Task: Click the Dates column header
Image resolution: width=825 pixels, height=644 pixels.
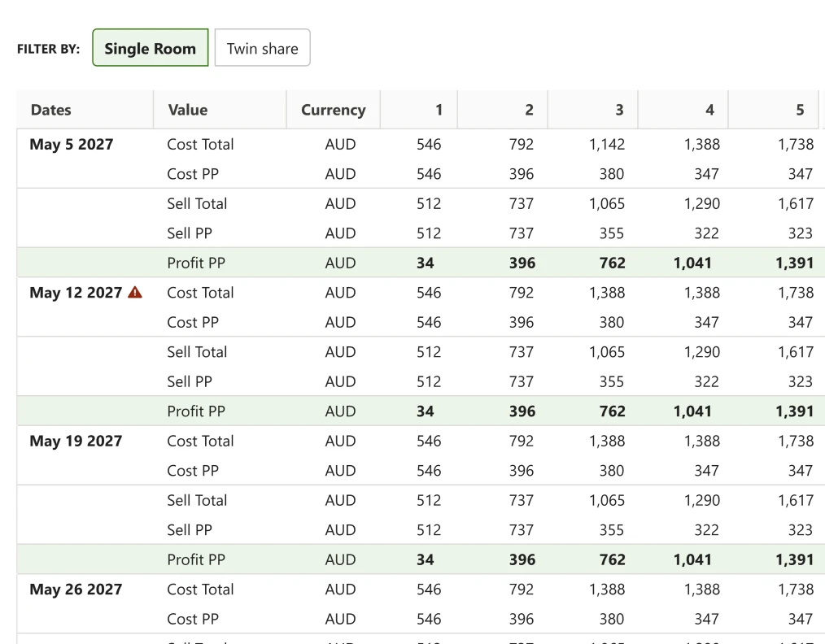Action: coord(51,110)
